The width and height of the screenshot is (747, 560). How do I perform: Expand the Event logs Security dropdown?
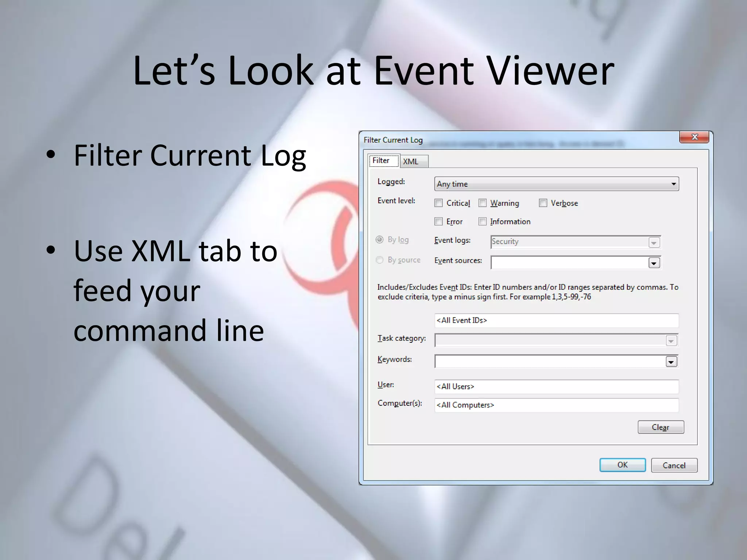click(x=654, y=242)
